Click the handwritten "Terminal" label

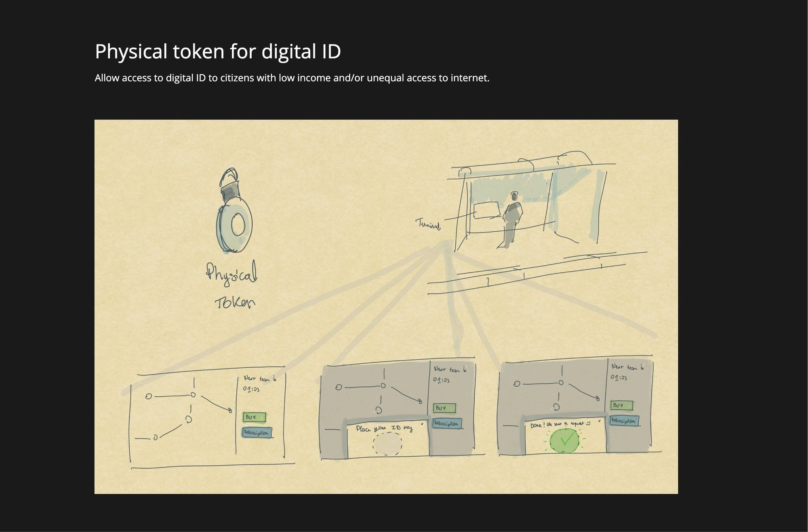pyautogui.click(x=428, y=224)
